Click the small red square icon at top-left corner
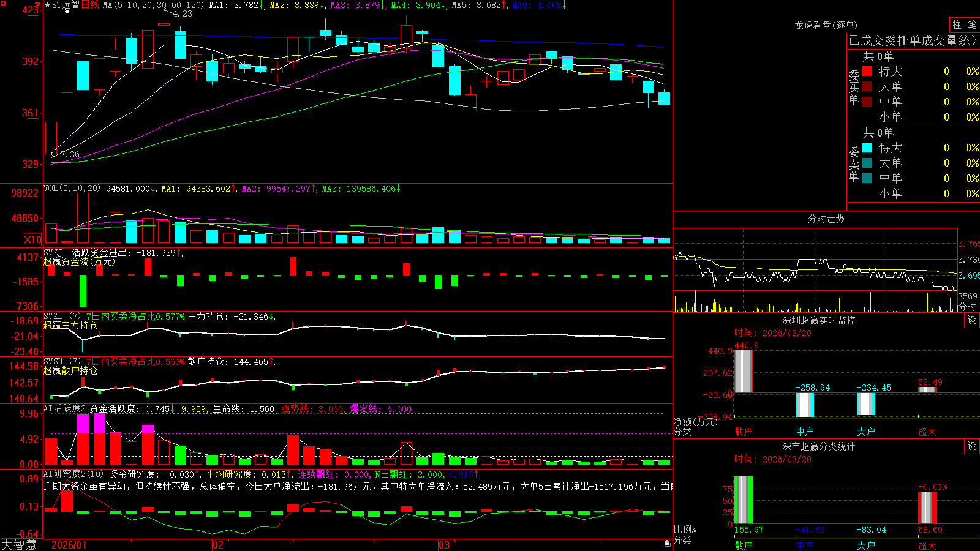Screen dimensions: 980x551 (x=2, y=2)
